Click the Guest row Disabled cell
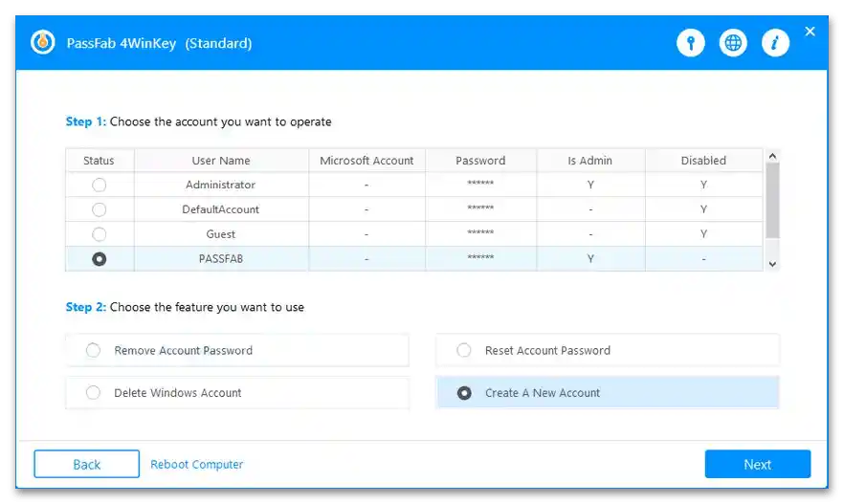Viewport: 844px width, 504px height. [x=703, y=234]
